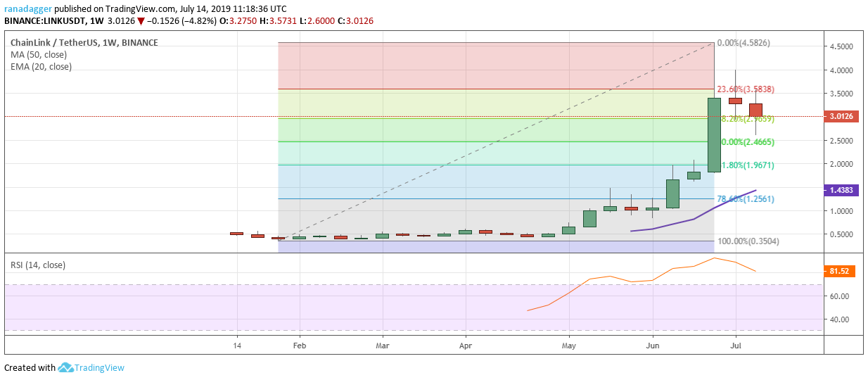Click the Fibonacci label '0.00%(4.5826)'

[x=743, y=43]
